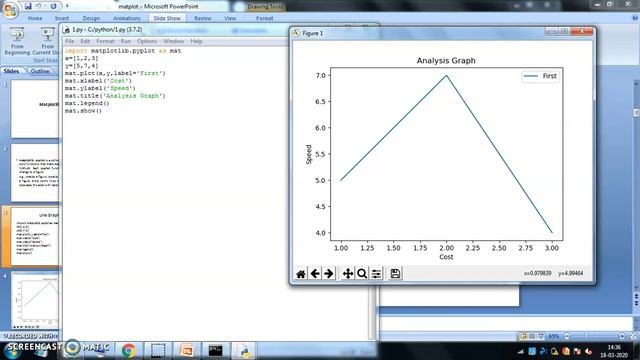Open the View ribbon tab
640x360 pixels.
point(230,18)
